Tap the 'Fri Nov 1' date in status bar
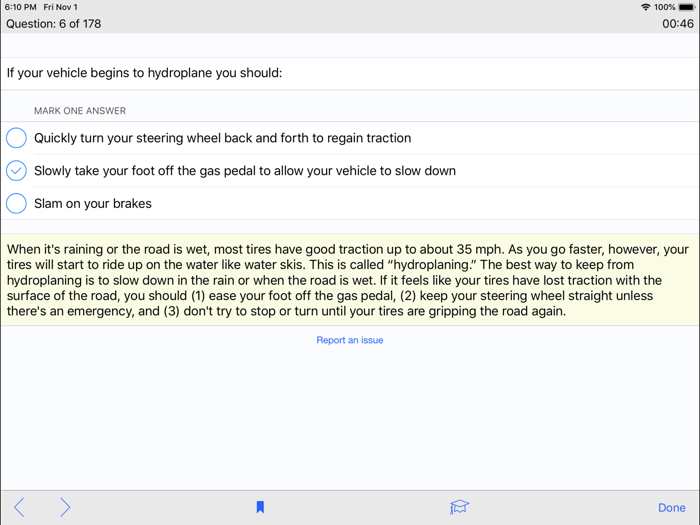The height and width of the screenshot is (525, 700). tap(60, 7)
